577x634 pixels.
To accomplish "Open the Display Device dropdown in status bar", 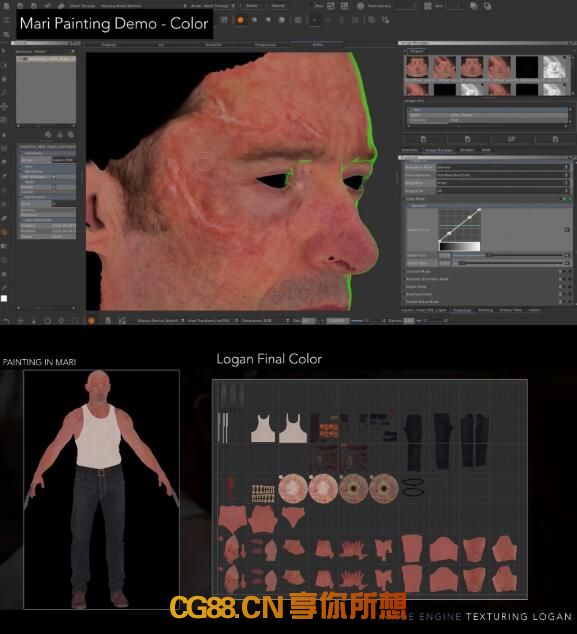I will [x=161, y=321].
